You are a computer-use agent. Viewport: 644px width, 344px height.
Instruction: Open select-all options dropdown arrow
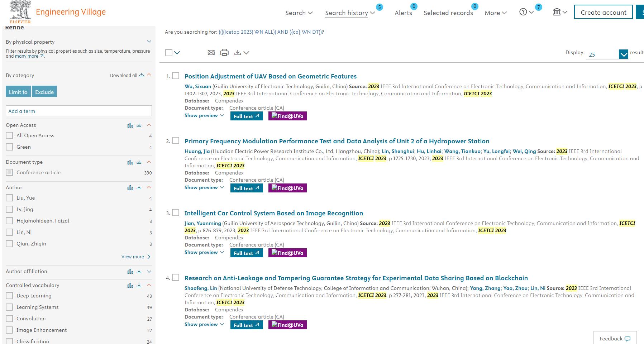177,53
